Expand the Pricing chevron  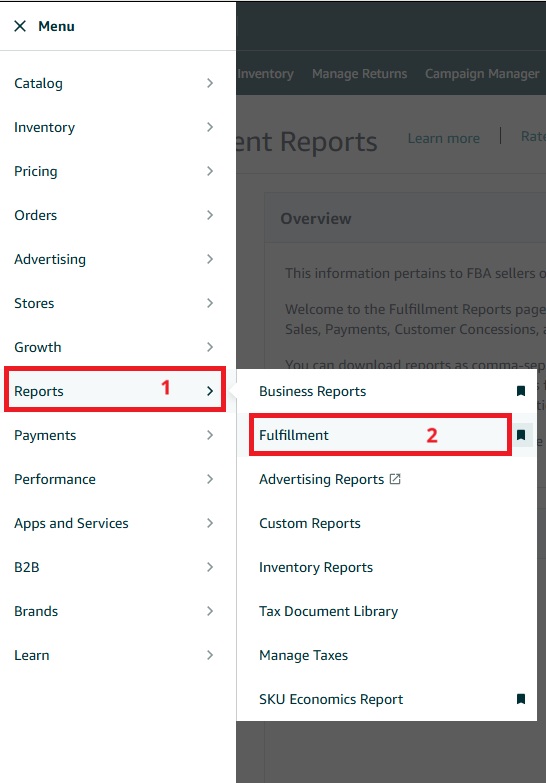tap(210, 171)
